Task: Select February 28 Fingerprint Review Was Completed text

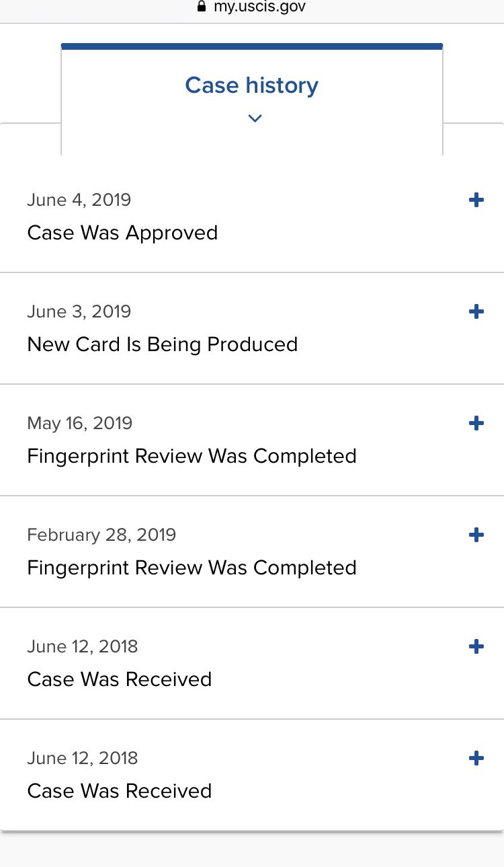Action: (x=192, y=568)
